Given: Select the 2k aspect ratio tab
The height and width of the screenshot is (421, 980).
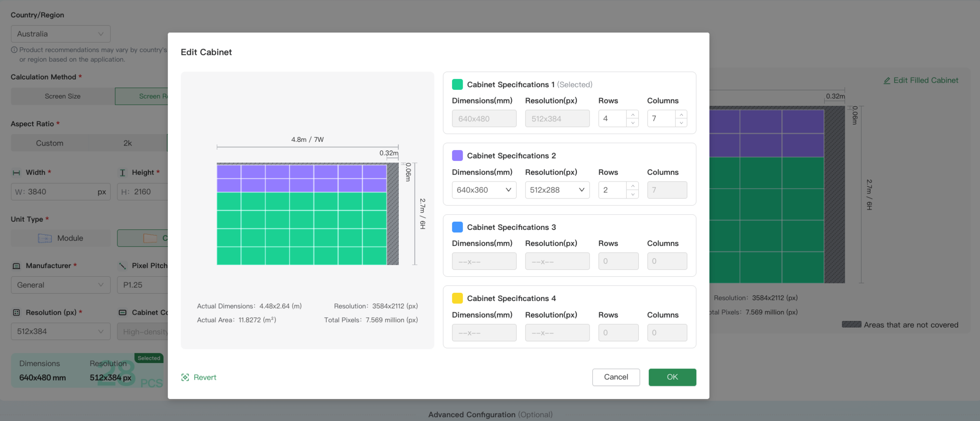Looking at the screenshot, I should (128, 143).
